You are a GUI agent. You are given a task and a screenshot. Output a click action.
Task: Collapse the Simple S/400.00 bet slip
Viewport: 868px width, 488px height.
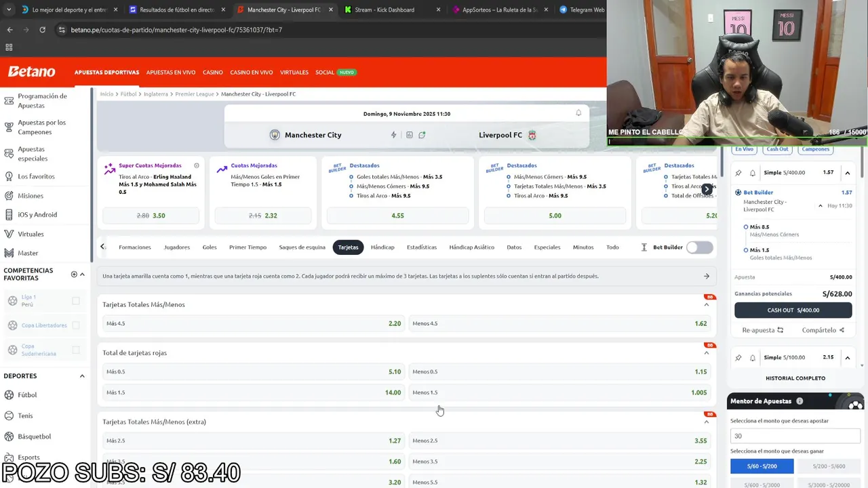pyautogui.click(x=847, y=173)
